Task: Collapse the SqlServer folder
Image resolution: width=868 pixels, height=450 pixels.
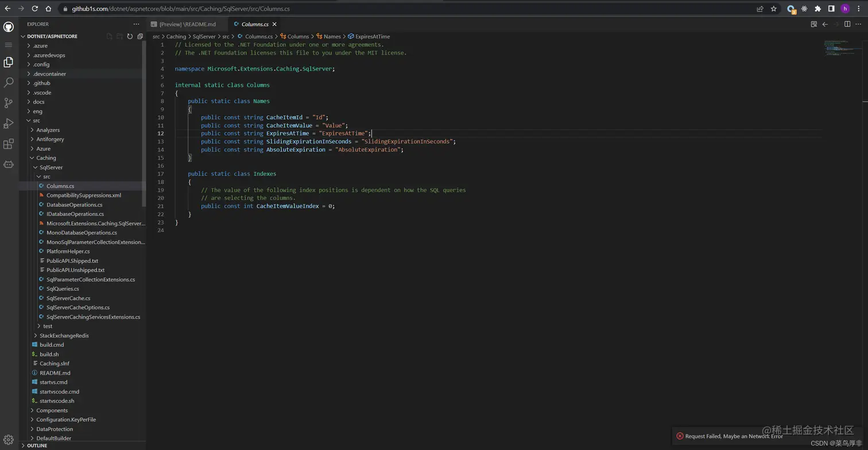Action: click(51, 167)
